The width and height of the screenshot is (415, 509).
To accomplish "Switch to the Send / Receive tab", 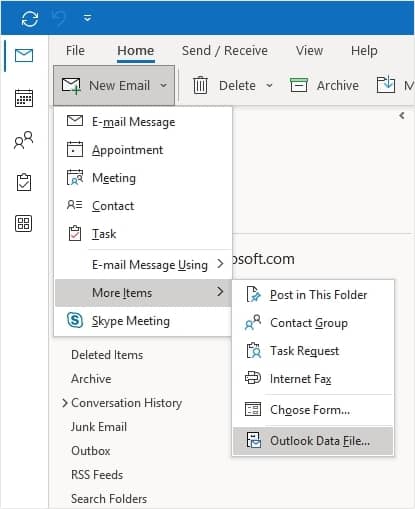I will 225,51.
